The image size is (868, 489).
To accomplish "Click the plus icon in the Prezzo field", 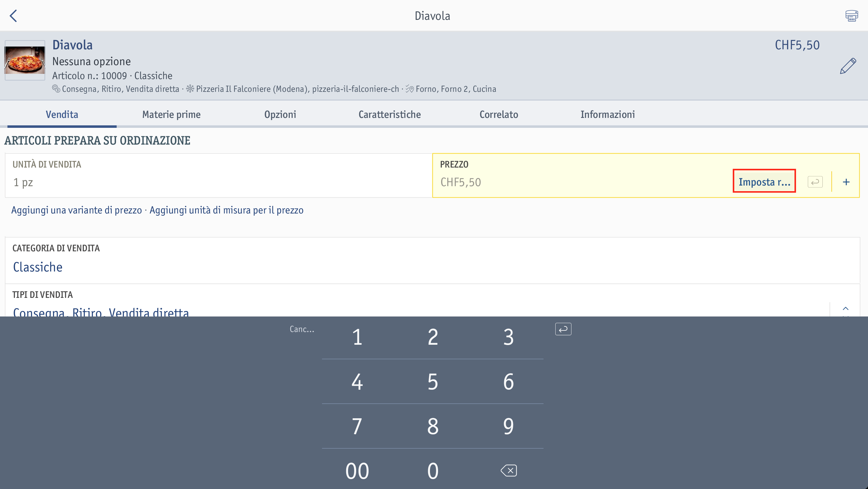I will [846, 182].
